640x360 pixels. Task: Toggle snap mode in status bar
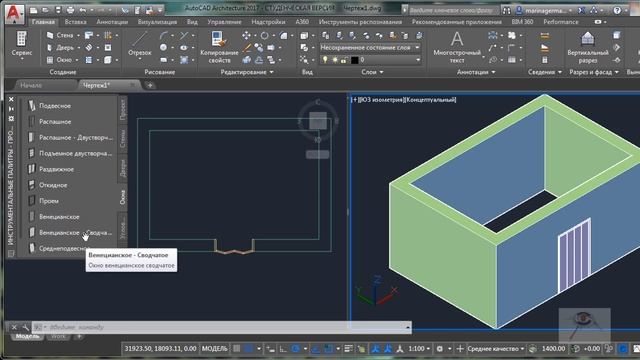[x=249, y=349]
